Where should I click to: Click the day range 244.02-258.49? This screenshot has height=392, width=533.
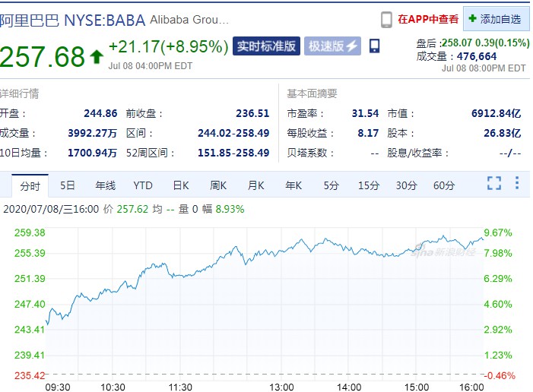(233, 133)
